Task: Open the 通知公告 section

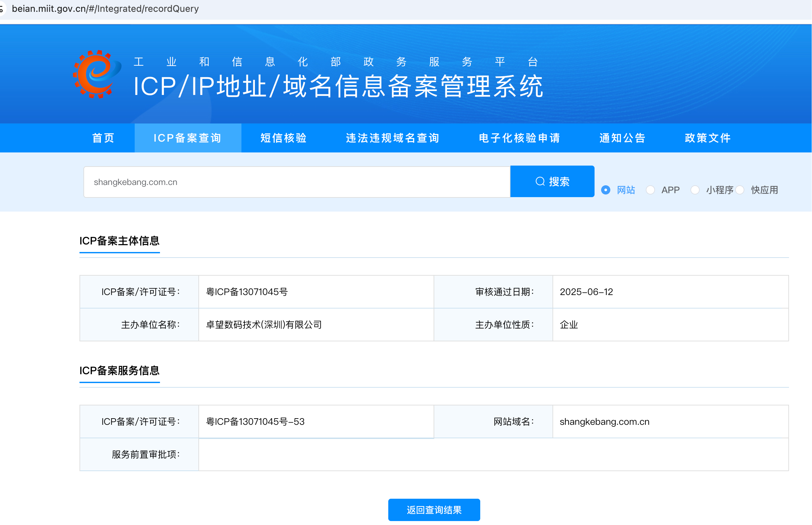Action: [622, 138]
